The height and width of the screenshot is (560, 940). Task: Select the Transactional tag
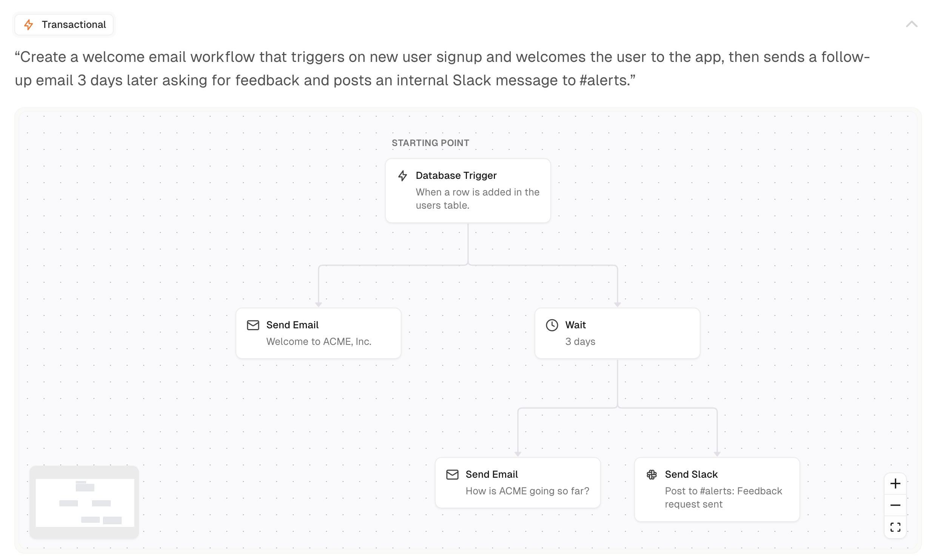click(64, 25)
